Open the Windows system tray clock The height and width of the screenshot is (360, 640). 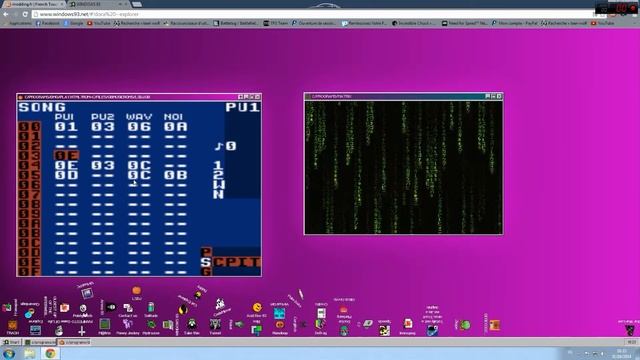point(622,353)
